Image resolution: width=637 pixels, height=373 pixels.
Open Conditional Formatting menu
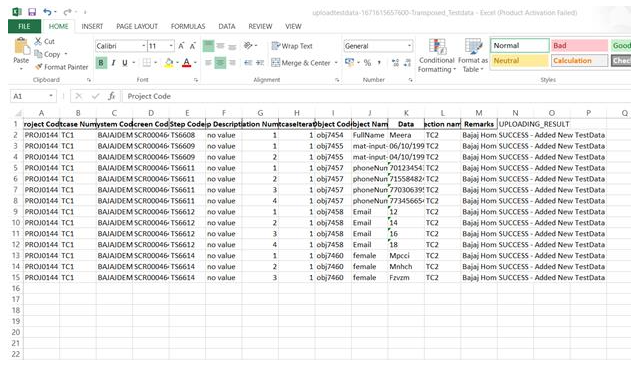point(436,56)
